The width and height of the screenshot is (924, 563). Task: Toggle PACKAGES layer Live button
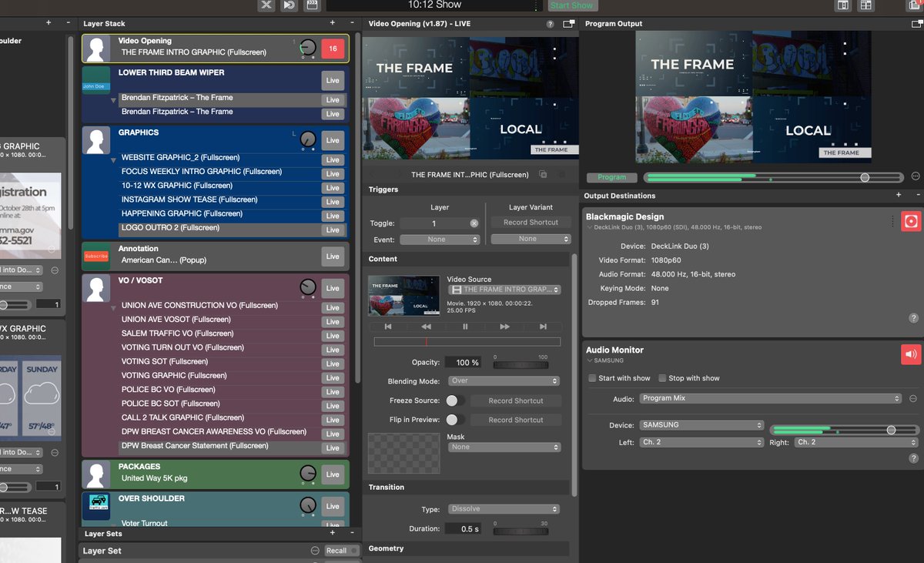333,474
